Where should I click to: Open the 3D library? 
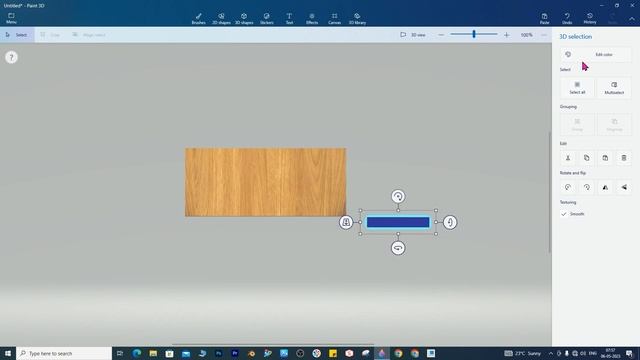[357, 18]
